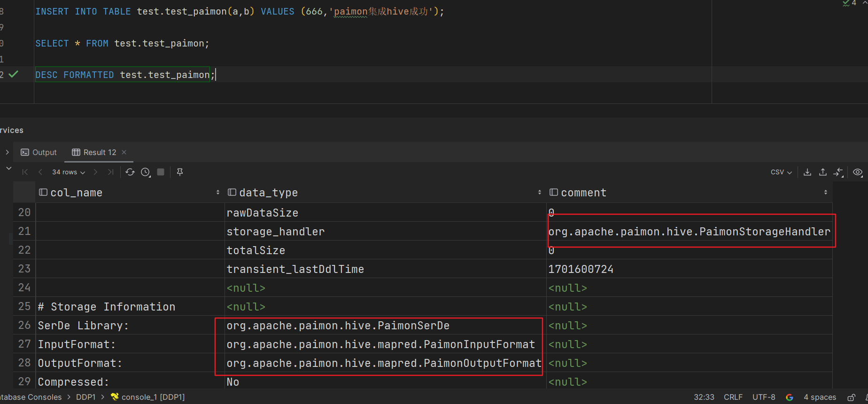This screenshot has width=868, height=404.
Task: Stop the running query
Action: (161, 172)
